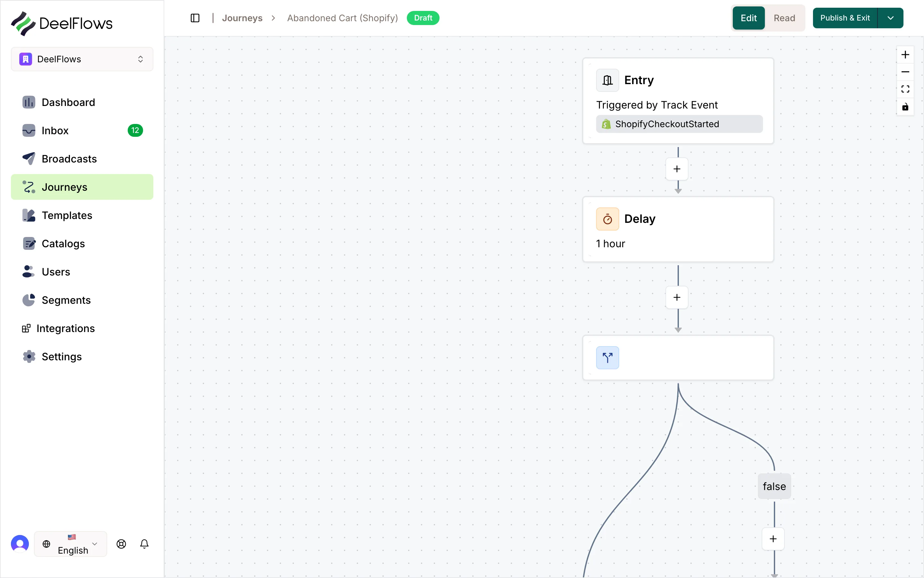
Task: Open Catalogs section
Action: click(82, 244)
